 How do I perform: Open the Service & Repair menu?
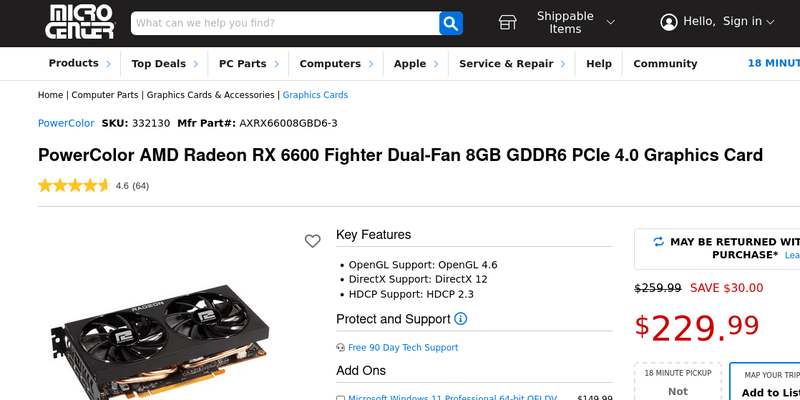tap(511, 64)
